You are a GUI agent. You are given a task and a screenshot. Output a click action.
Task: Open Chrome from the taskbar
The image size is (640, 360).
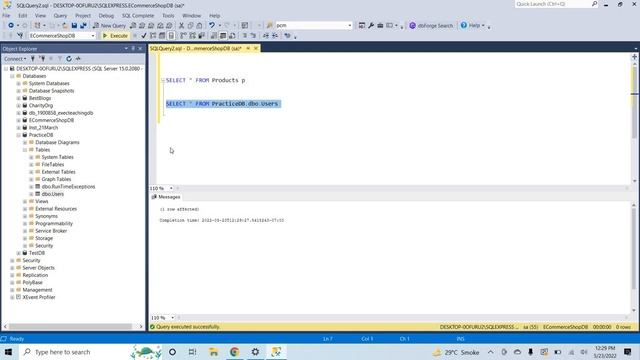pos(234,352)
